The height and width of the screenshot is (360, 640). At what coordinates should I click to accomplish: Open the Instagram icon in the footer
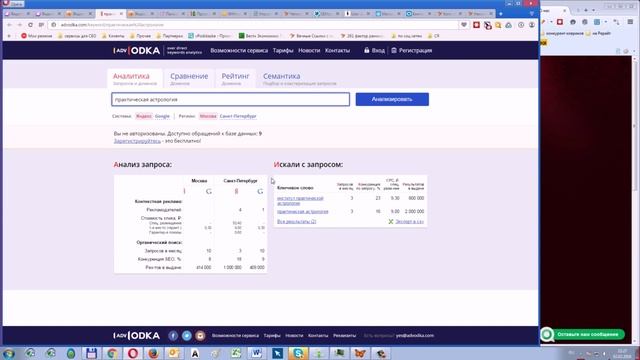pos(200,336)
